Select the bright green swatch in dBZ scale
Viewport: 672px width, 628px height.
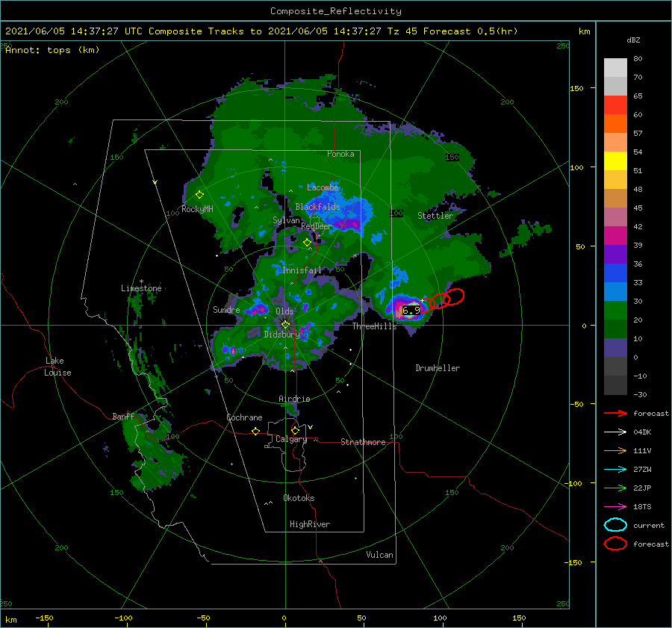coord(615,311)
